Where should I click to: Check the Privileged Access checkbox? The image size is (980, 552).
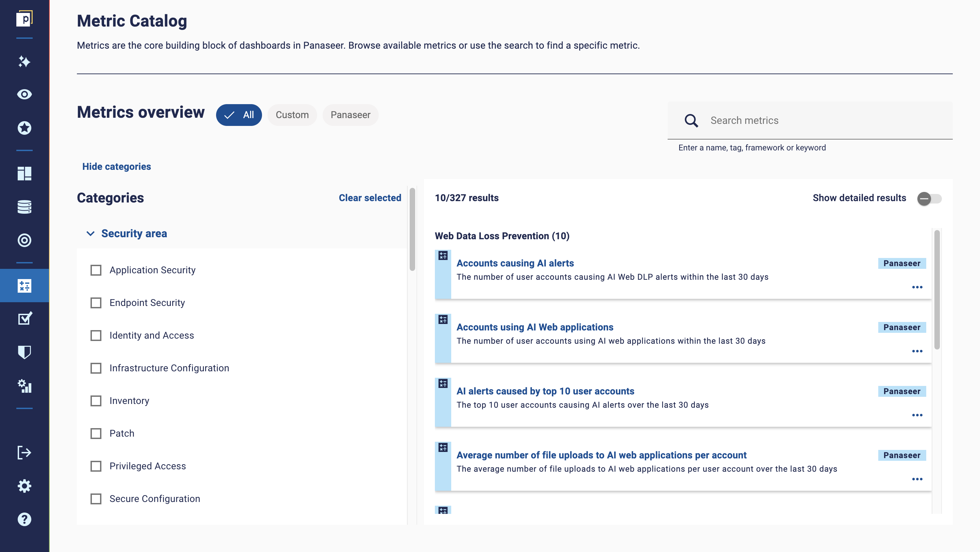tap(96, 466)
